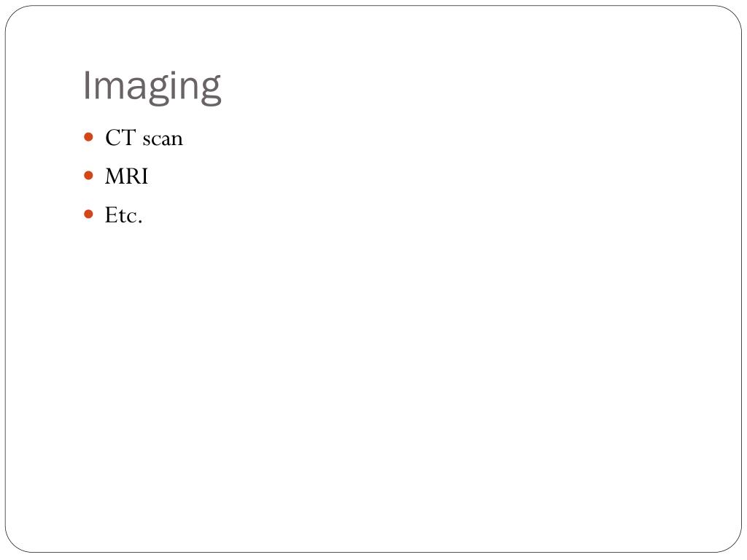Click the orange bullet beside CT scan
The width and height of the screenshot is (747, 560).
[x=88, y=137]
